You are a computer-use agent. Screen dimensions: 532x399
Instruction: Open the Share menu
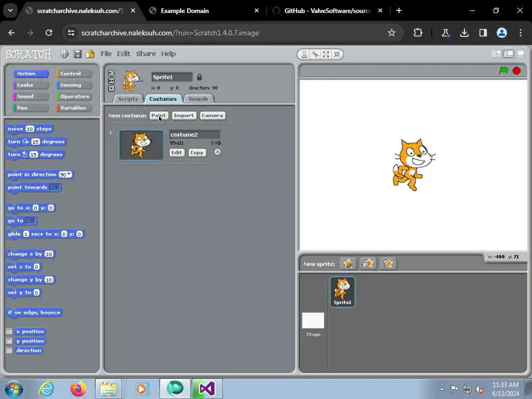(146, 54)
